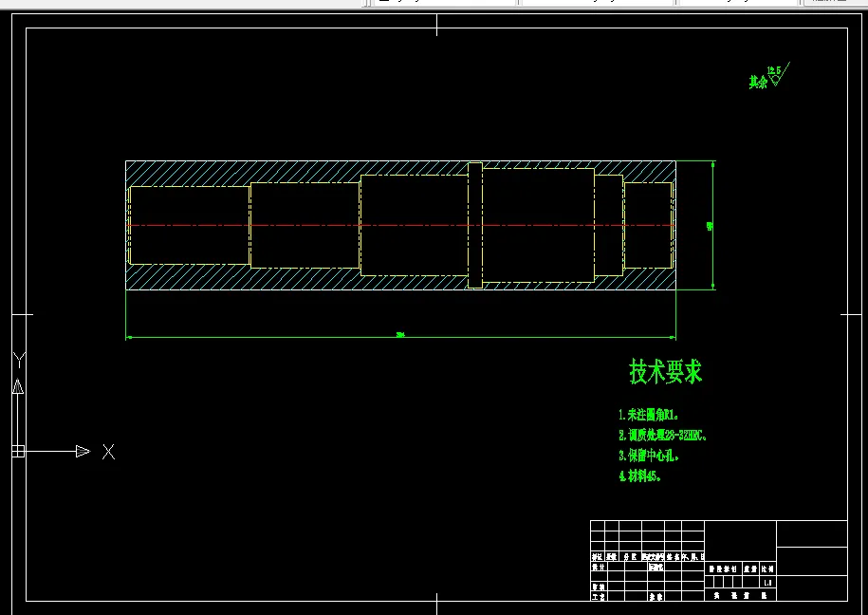Image resolution: width=868 pixels, height=615 pixels.
Task: Select the vertical diameter dimension text
Action: tap(710, 226)
